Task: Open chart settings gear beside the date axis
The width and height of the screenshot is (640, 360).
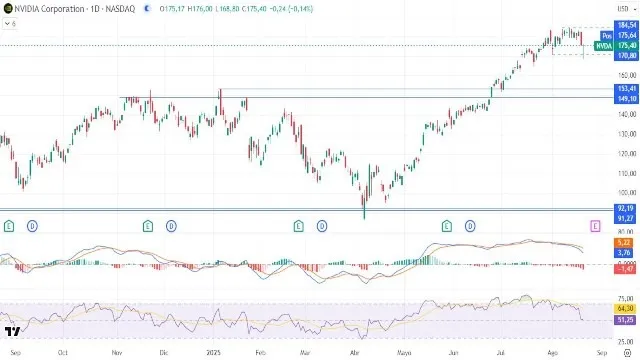Action: point(627,353)
